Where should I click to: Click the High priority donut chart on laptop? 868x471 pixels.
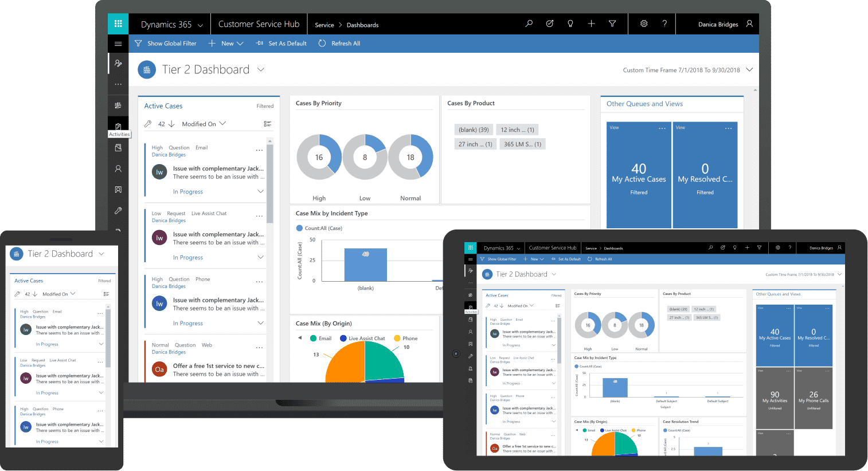(x=319, y=157)
